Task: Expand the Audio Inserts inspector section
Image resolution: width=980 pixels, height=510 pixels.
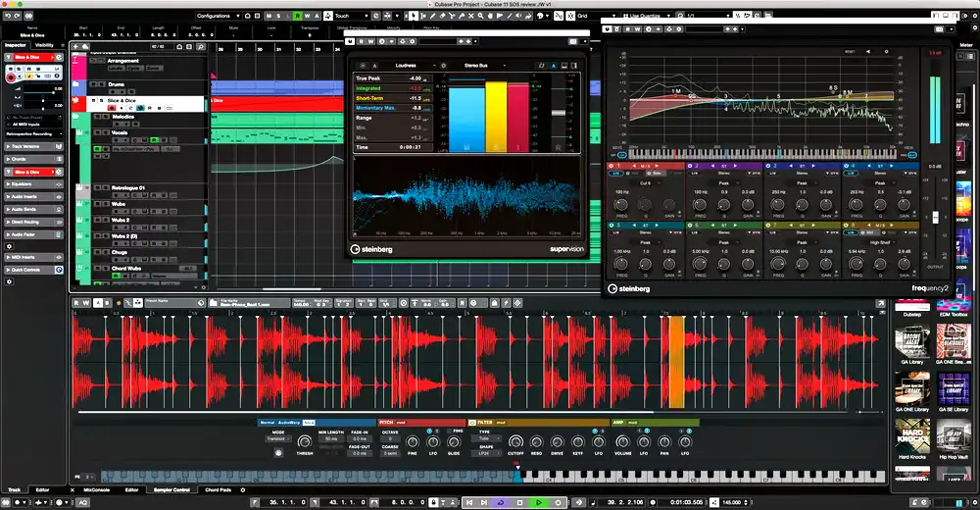Action: click(33, 196)
